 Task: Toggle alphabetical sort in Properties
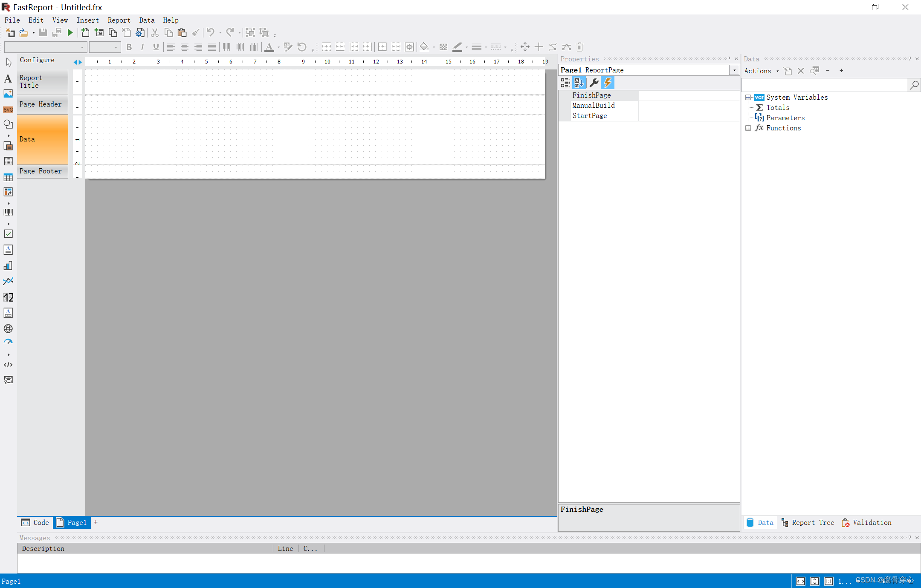point(579,83)
